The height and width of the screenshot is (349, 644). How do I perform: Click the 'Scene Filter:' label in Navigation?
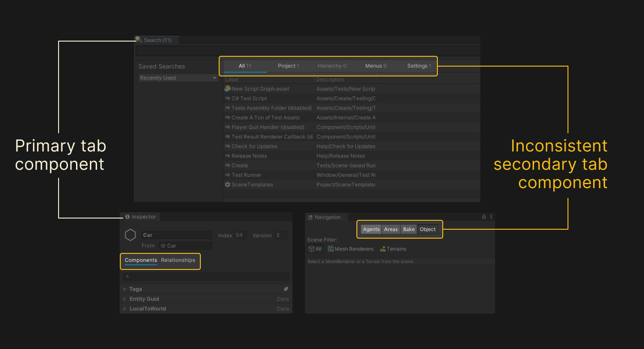[322, 240]
